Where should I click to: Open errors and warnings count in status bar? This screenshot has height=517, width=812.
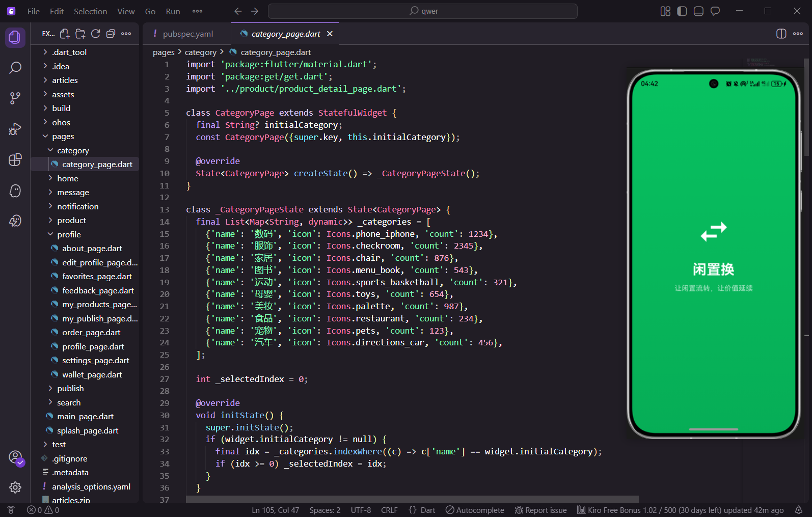pyautogui.click(x=43, y=510)
